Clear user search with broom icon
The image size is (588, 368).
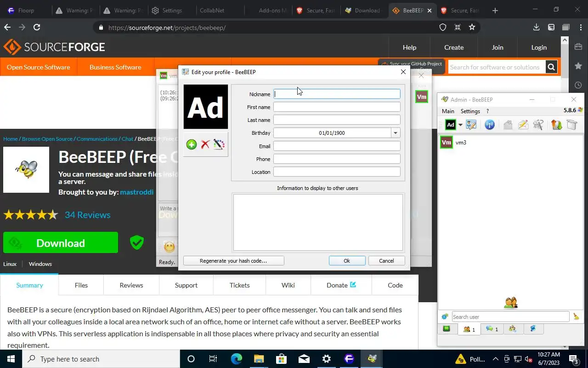coord(576,316)
